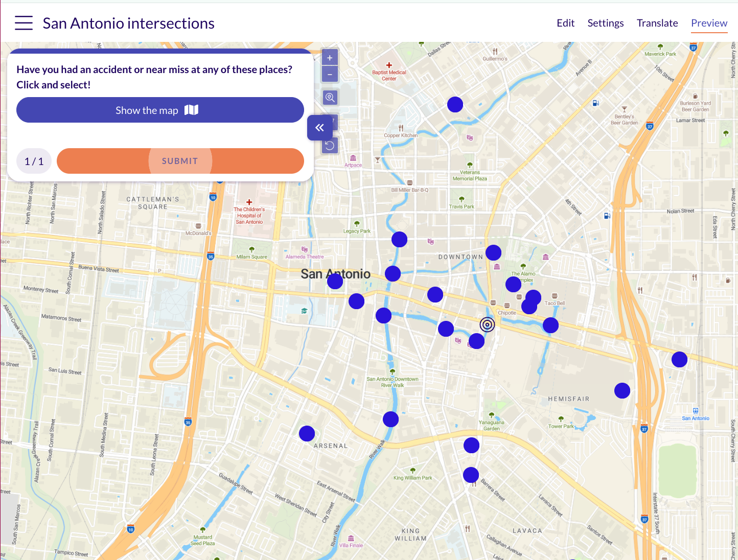Viewport: 738px width, 560px height.
Task: Click the Copper Kitchen restaurant icon
Action: click(401, 128)
